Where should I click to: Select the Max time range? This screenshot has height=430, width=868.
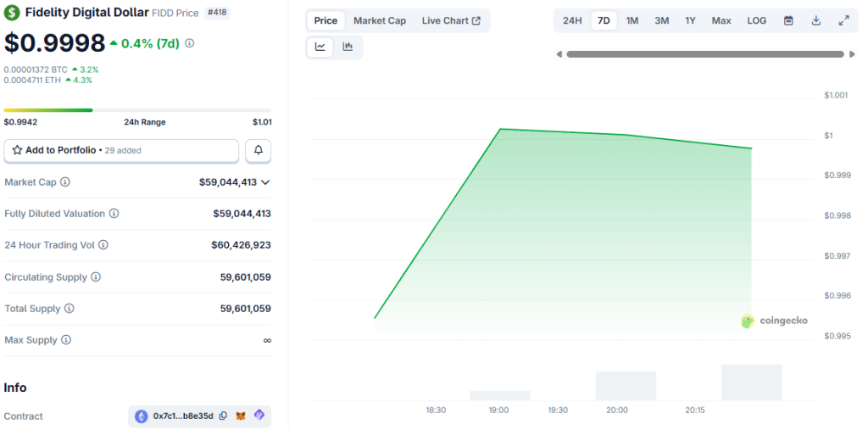(x=721, y=20)
